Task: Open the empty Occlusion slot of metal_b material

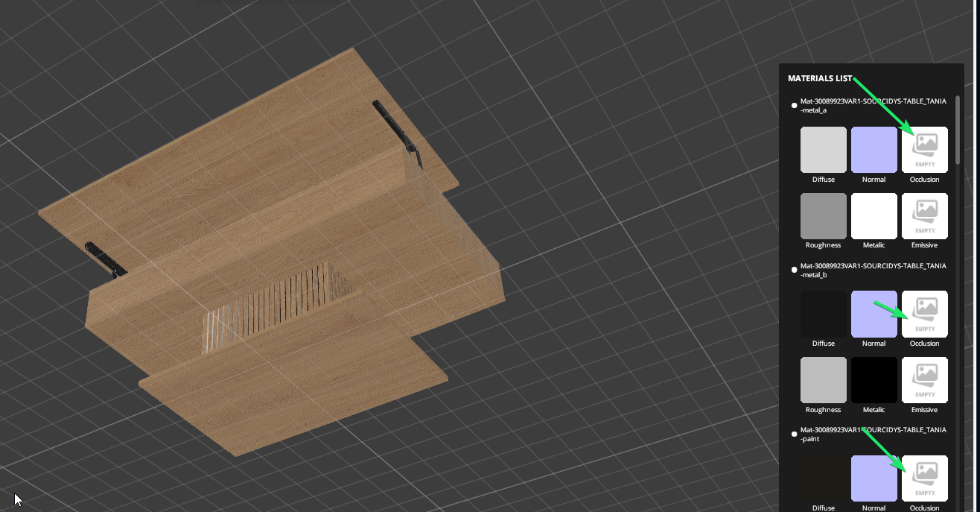Action: 925,314
